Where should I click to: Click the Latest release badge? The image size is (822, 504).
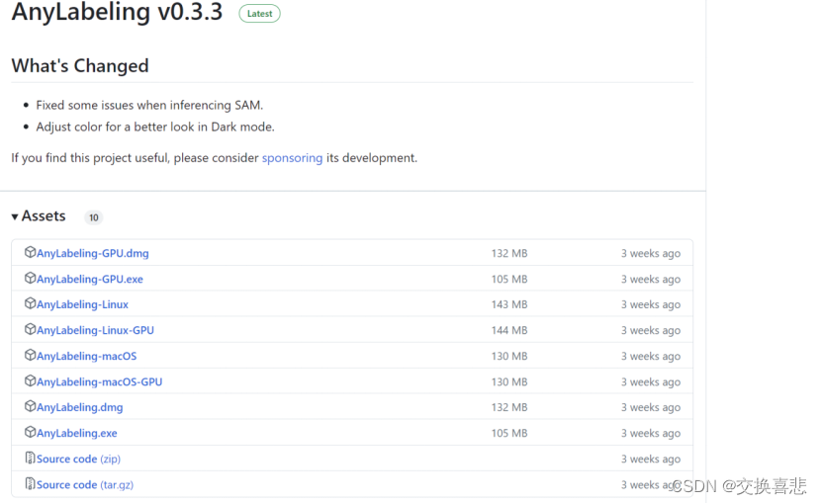(259, 14)
